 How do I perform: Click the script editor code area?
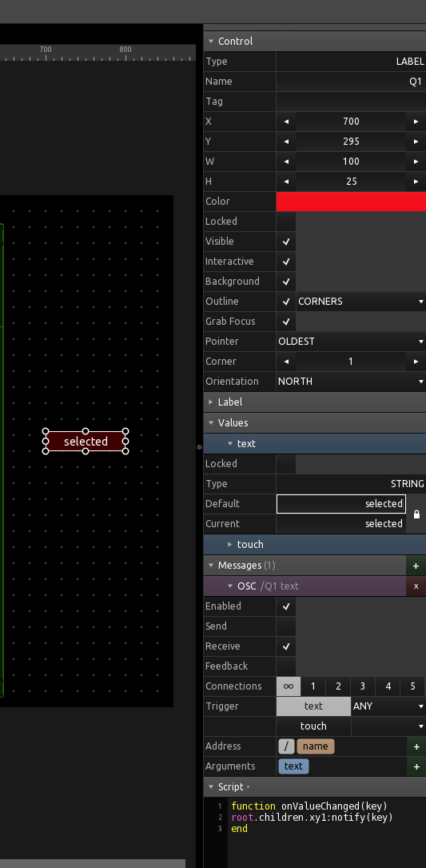(x=327, y=833)
